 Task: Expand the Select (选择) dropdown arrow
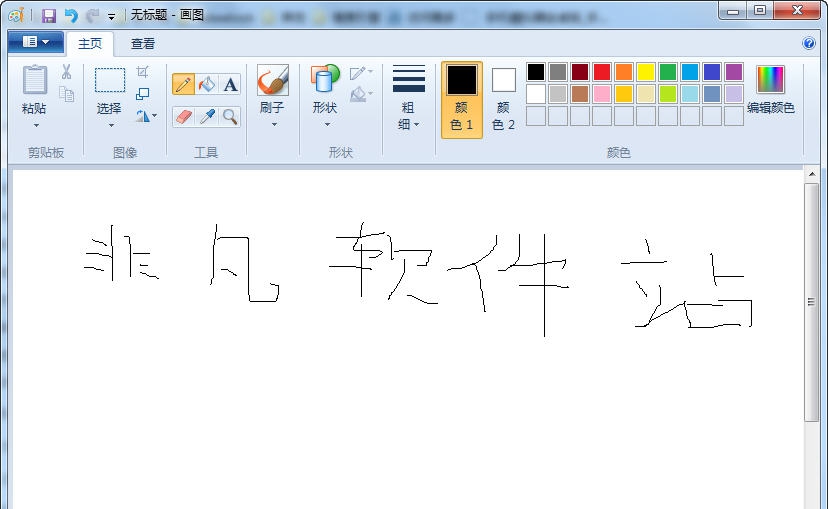[x=111, y=125]
